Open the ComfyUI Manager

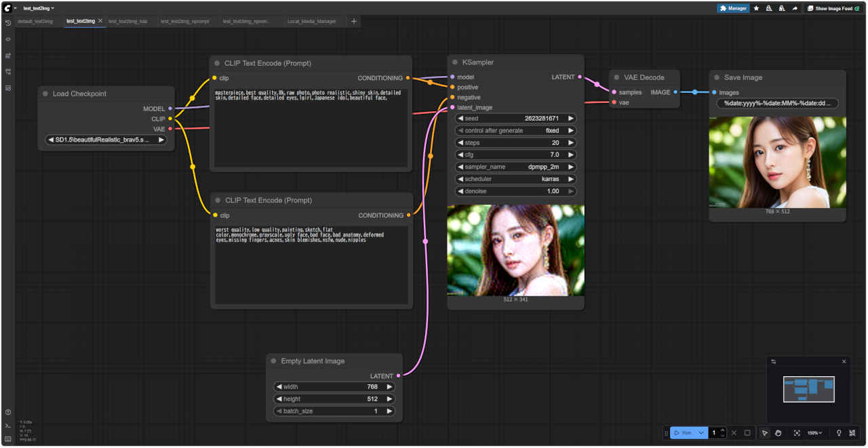point(733,9)
